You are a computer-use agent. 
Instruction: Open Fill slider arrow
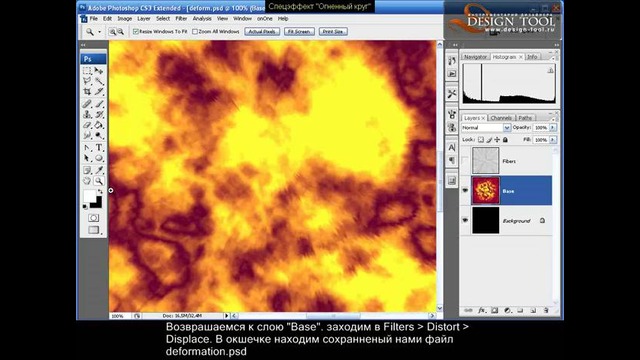(553, 140)
